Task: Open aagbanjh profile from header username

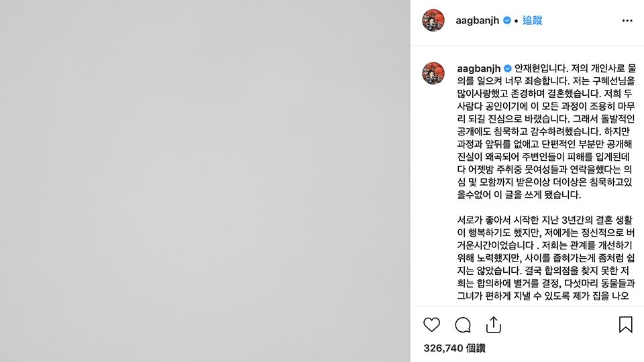Action: 477,20
